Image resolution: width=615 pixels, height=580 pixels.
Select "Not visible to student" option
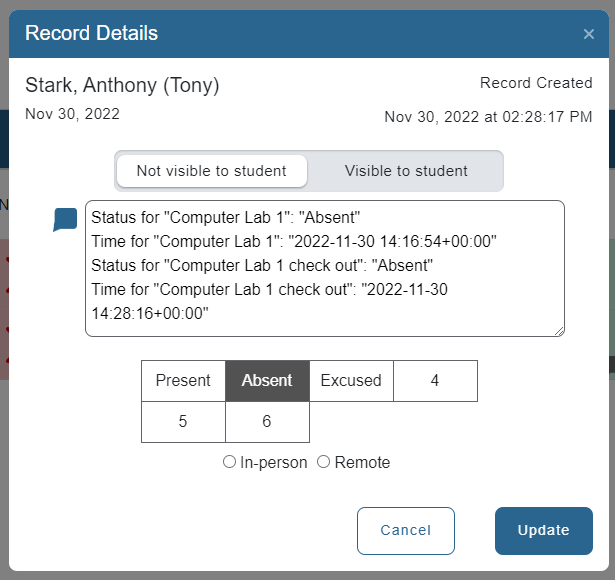point(211,171)
